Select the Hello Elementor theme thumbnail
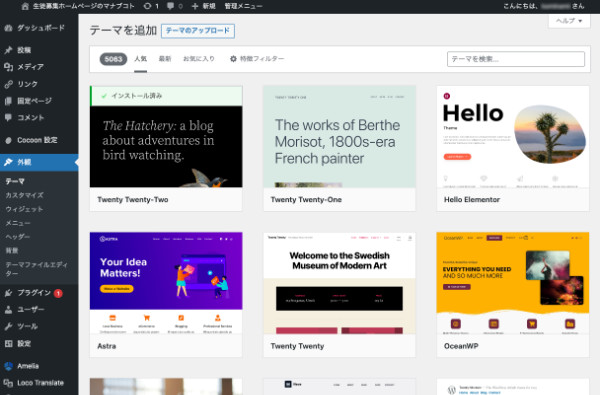 click(513, 137)
